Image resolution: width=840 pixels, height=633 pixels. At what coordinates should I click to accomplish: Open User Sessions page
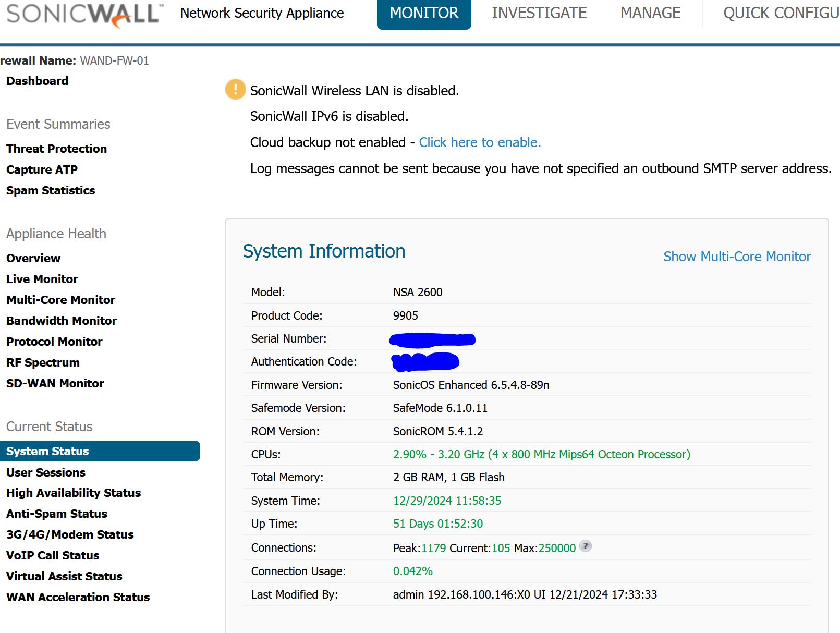pyautogui.click(x=46, y=472)
